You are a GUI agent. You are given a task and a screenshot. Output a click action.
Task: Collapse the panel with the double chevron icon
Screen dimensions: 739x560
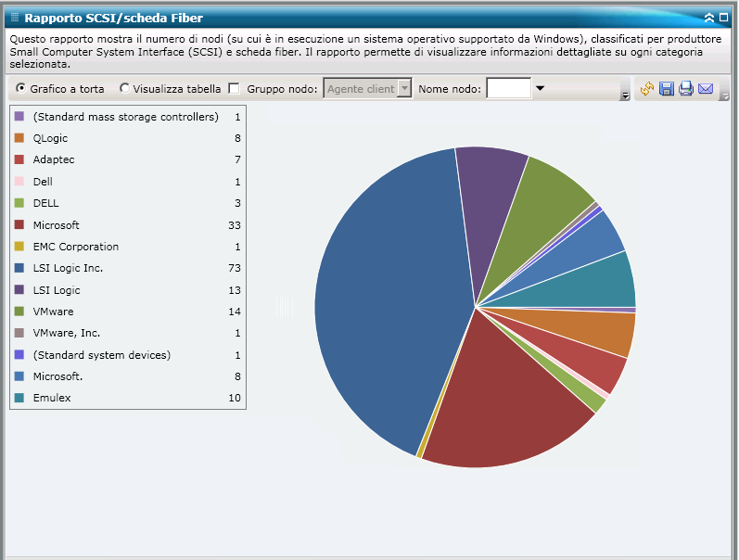point(709,18)
